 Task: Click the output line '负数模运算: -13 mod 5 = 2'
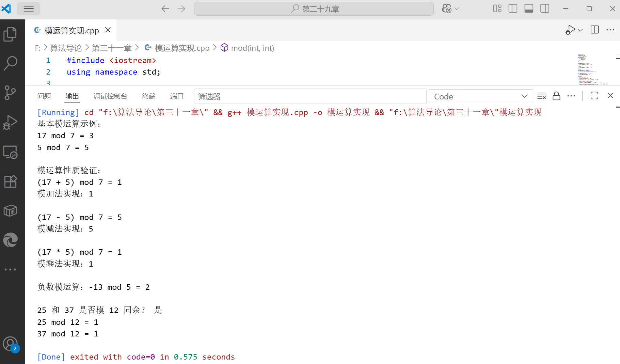coord(93,287)
